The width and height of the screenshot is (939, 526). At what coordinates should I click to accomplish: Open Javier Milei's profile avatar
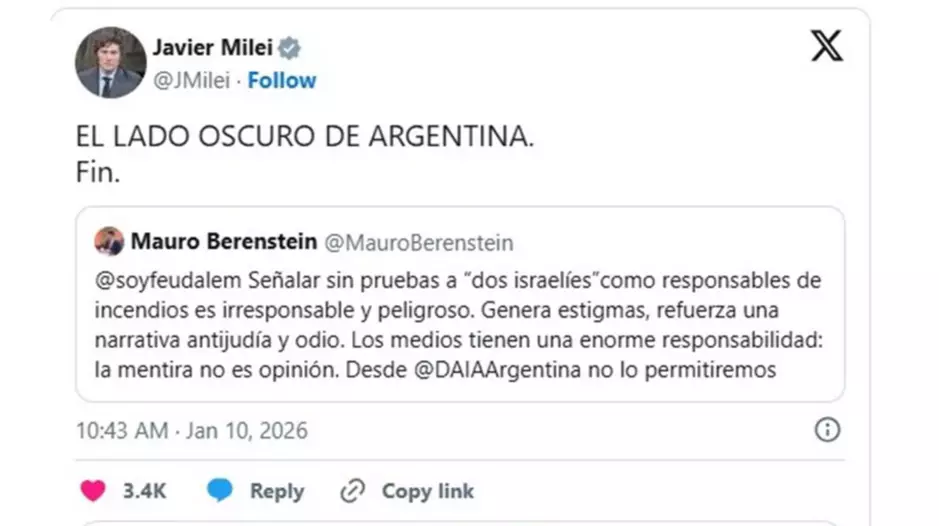(110, 62)
